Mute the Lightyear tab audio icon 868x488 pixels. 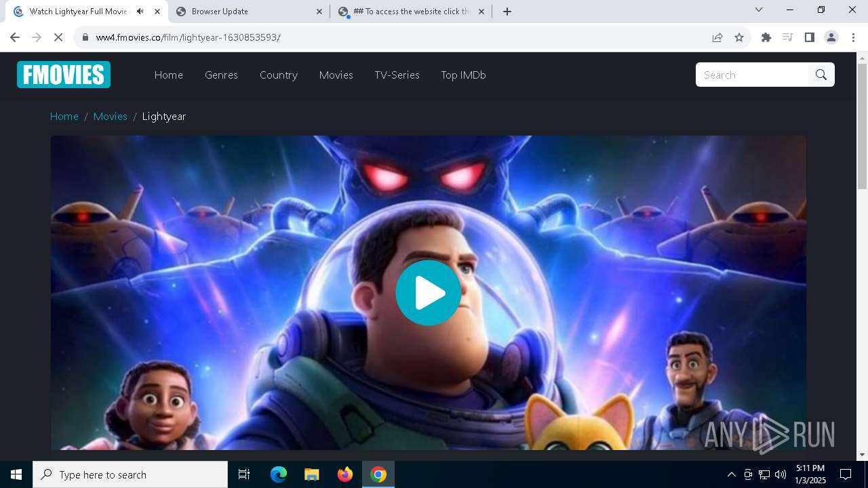point(140,12)
